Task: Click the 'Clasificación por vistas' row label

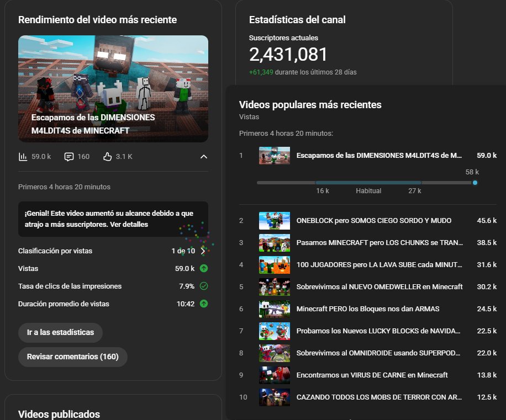Action: click(x=55, y=251)
